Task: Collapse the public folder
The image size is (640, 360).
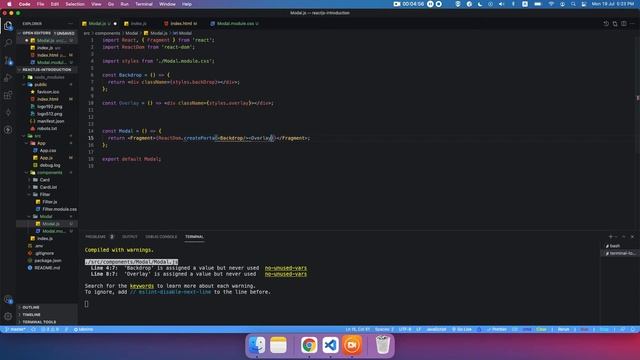Action: pos(47,84)
